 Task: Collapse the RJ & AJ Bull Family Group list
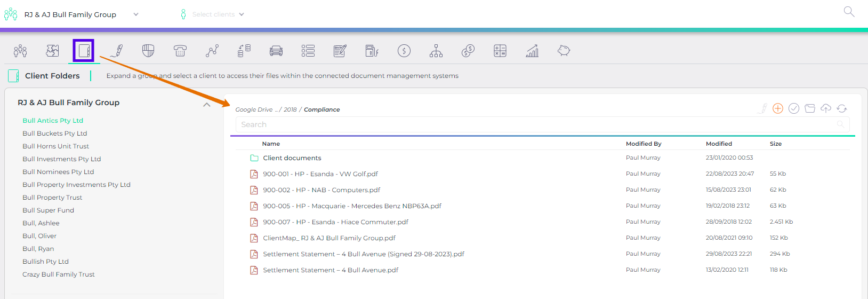[207, 105]
